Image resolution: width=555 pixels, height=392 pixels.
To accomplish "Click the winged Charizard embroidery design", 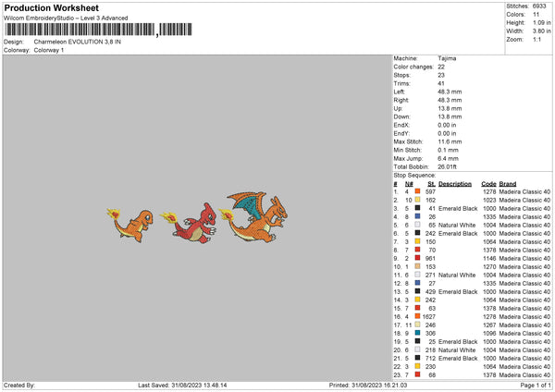I will click(x=253, y=216).
